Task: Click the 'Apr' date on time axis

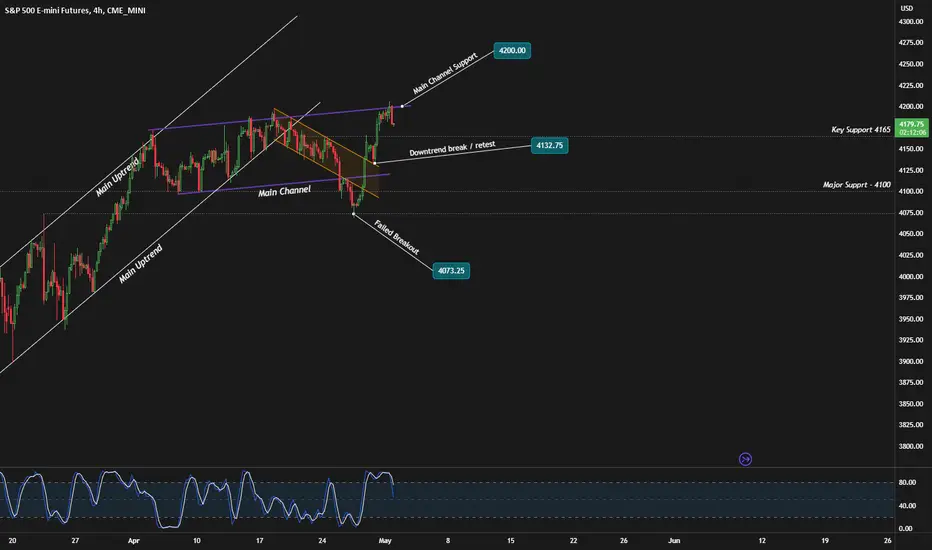Action: (133, 540)
